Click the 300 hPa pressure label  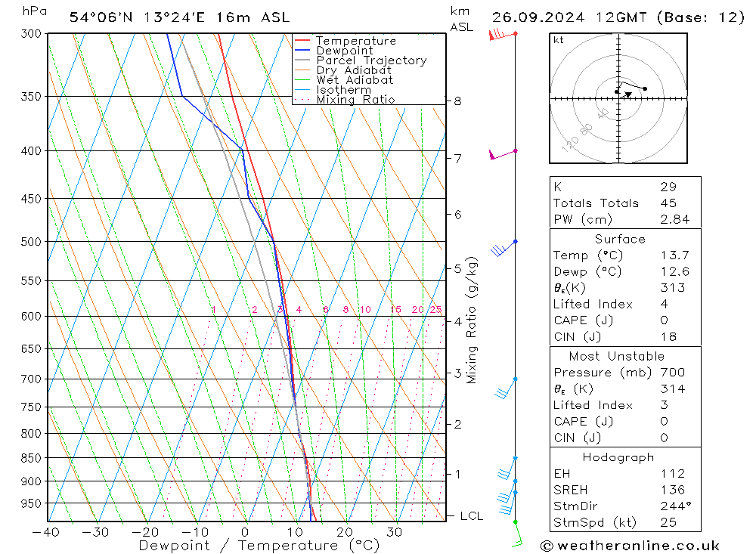click(x=31, y=34)
